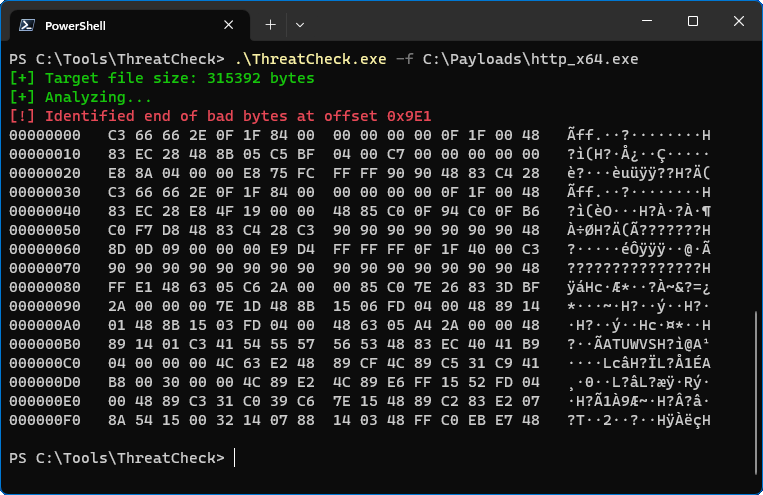The image size is (763, 495).
Task: Click the red bad bytes warning line
Action: click(220, 116)
